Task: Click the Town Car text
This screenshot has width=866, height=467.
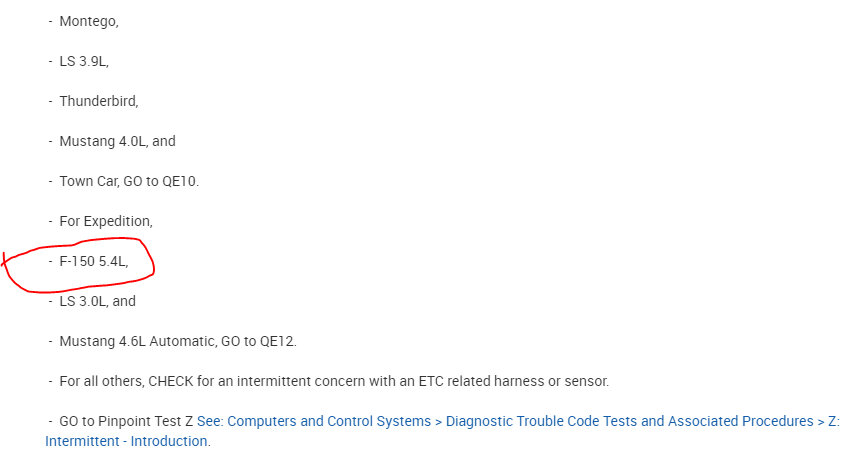Action: (90, 181)
